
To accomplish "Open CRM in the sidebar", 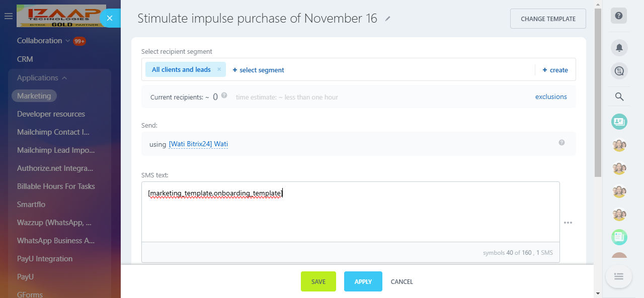I will 25,59.
